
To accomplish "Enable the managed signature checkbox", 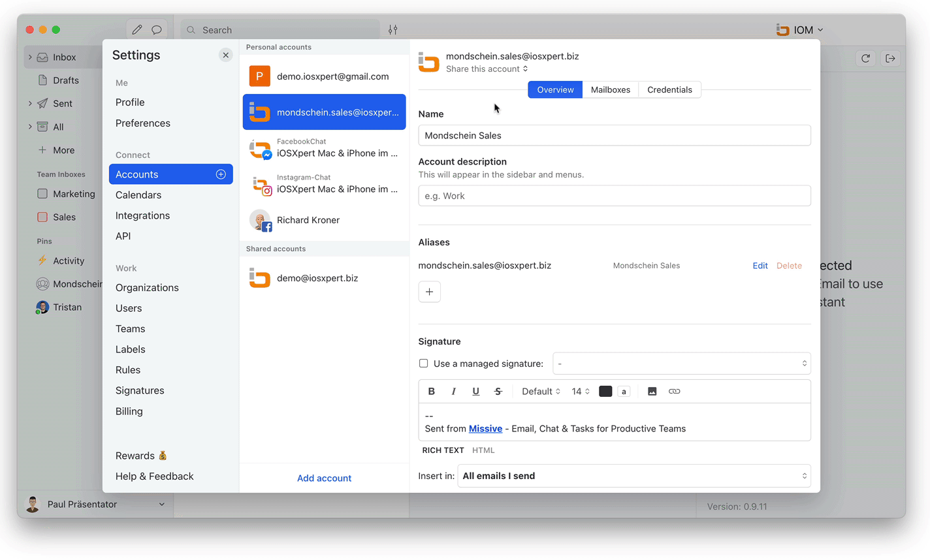I will (423, 364).
